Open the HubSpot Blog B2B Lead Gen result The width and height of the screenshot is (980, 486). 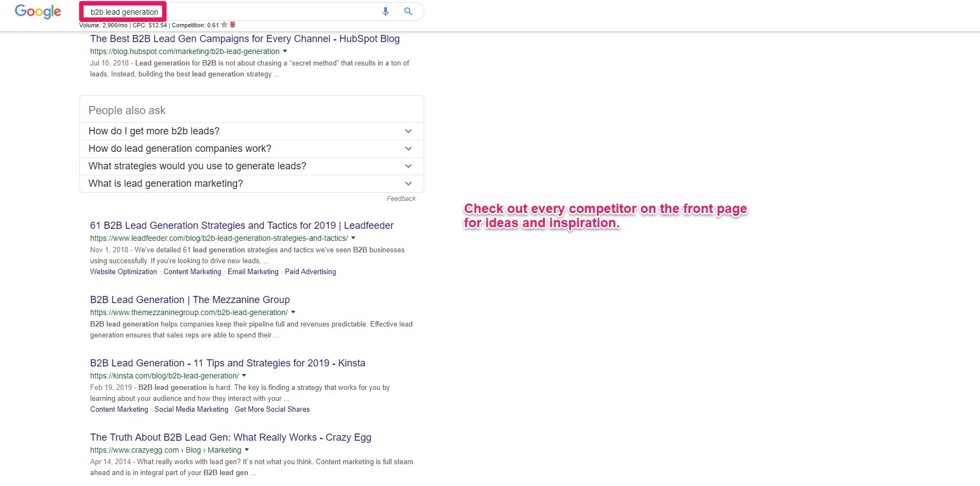(x=245, y=39)
